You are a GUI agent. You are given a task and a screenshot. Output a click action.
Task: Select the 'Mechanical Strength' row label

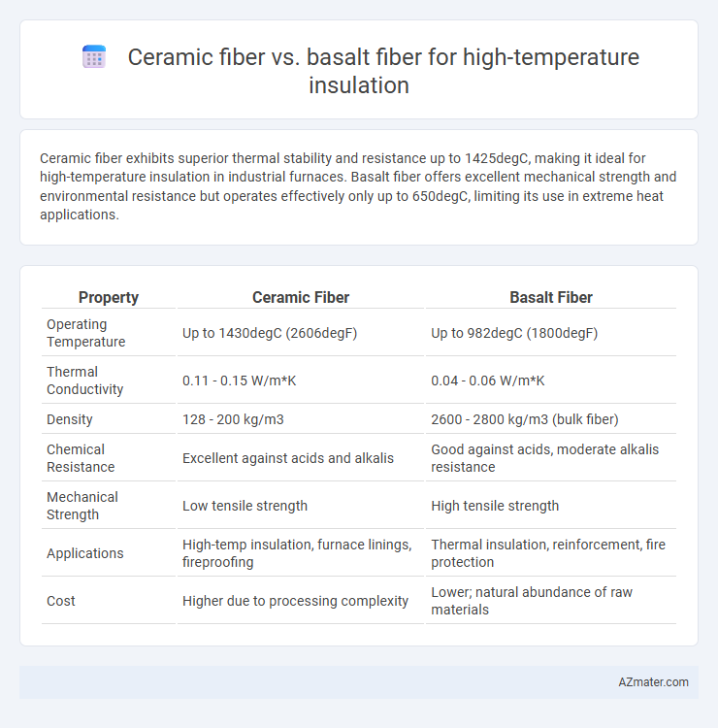coord(82,506)
